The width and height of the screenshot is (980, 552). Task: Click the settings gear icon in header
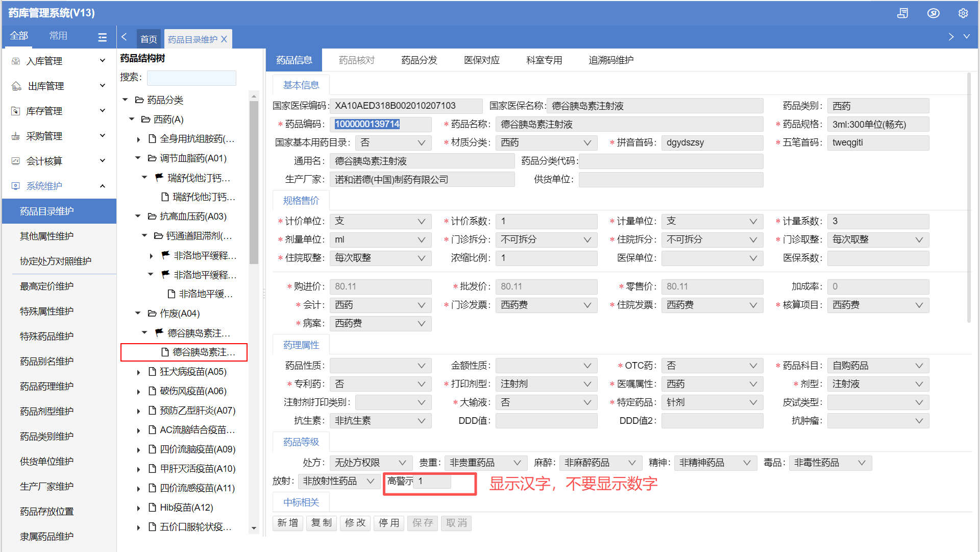pos(963,13)
